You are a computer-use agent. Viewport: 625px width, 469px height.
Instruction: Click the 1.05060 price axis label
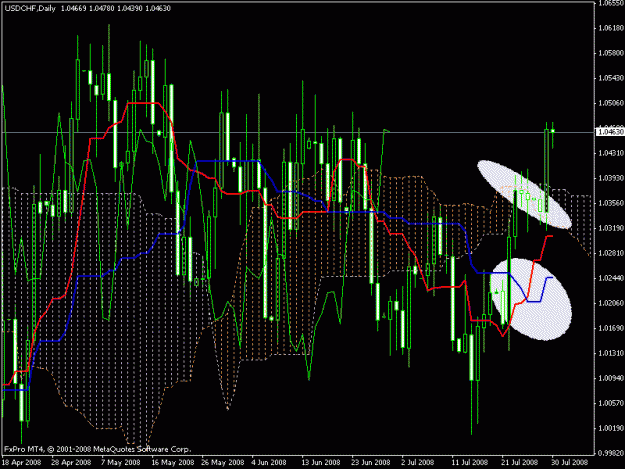(611, 103)
